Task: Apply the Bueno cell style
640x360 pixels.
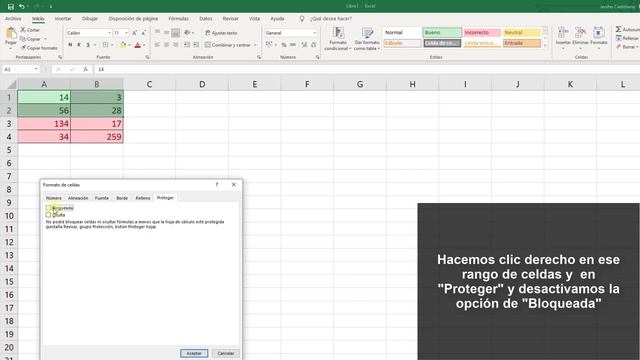Action: 442,32
